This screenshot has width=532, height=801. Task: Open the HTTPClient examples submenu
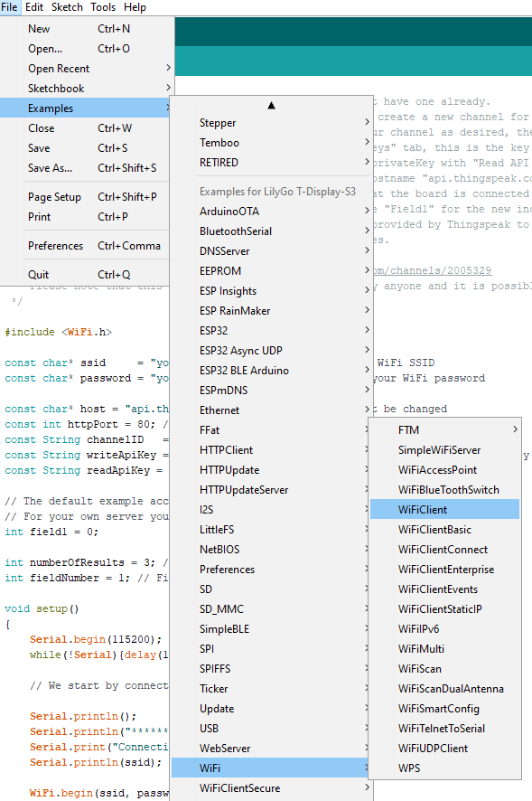[269, 450]
